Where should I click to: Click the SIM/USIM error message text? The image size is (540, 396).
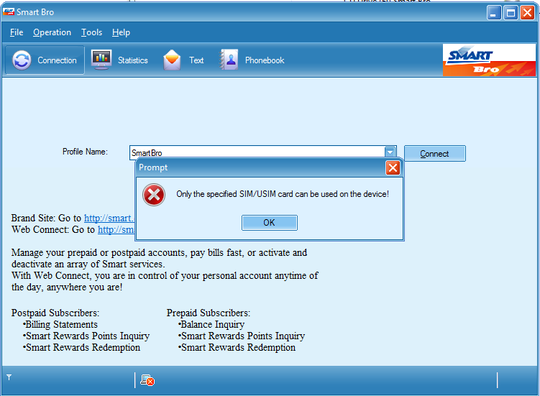(x=282, y=194)
